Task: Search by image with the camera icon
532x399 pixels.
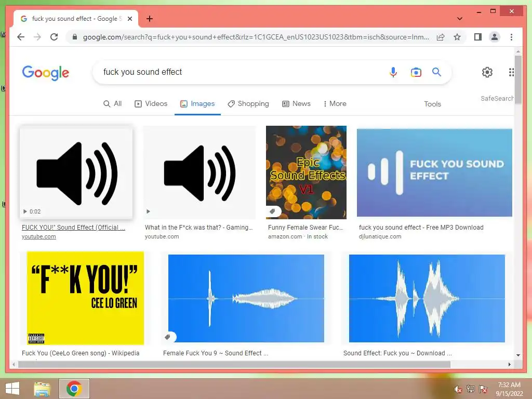Action: (416, 72)
